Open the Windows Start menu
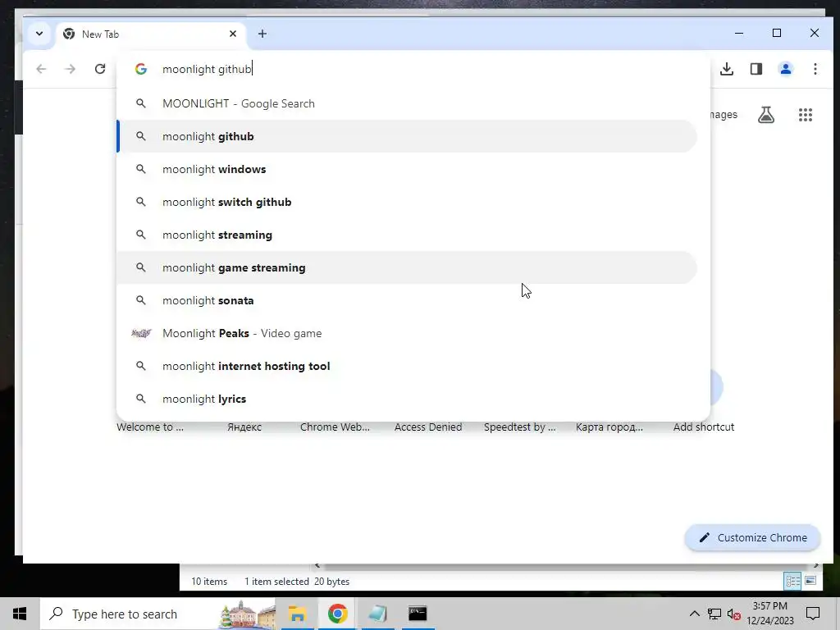Screen dimensions: 840x630 point(20,614)
